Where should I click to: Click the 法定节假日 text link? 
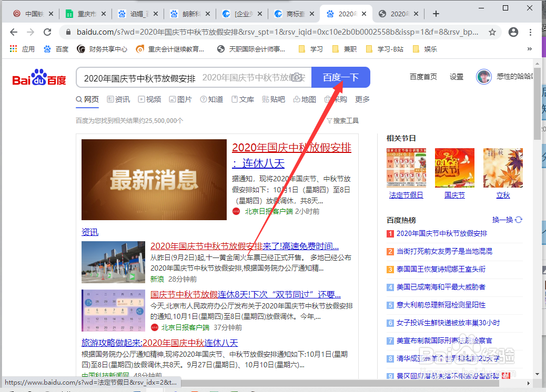tap(406, 195)
